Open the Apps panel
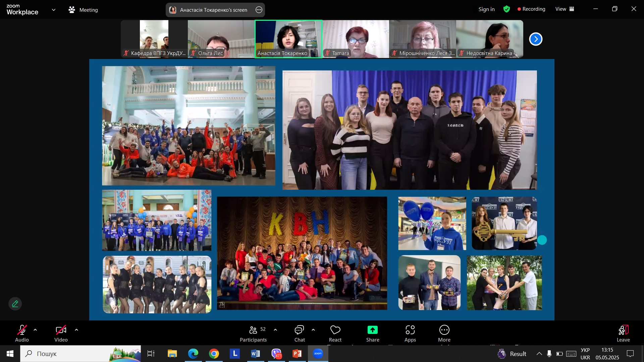The width and height of the screenshot is (644, 362). click(x=410, y=334)
